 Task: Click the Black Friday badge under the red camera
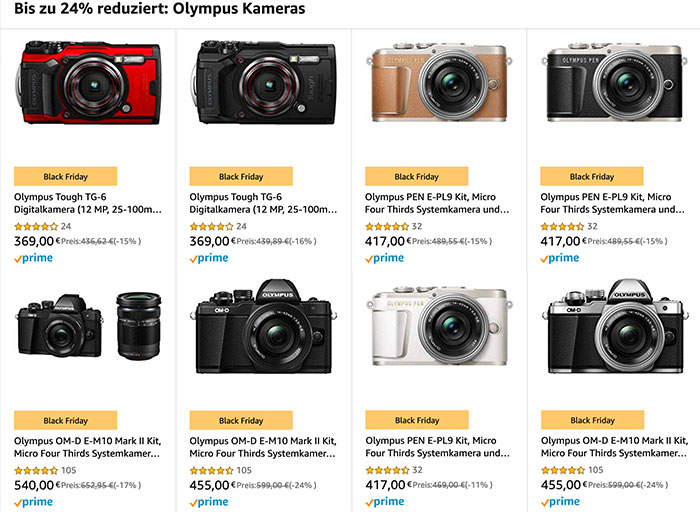pyautogui.click(x=66, y=176)
